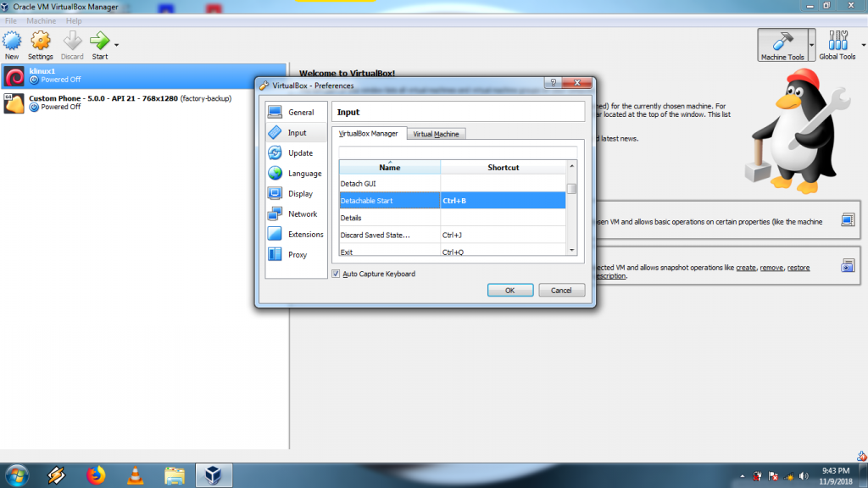Open the Help menu
The image size is (868, 488).
coord(74,21)
